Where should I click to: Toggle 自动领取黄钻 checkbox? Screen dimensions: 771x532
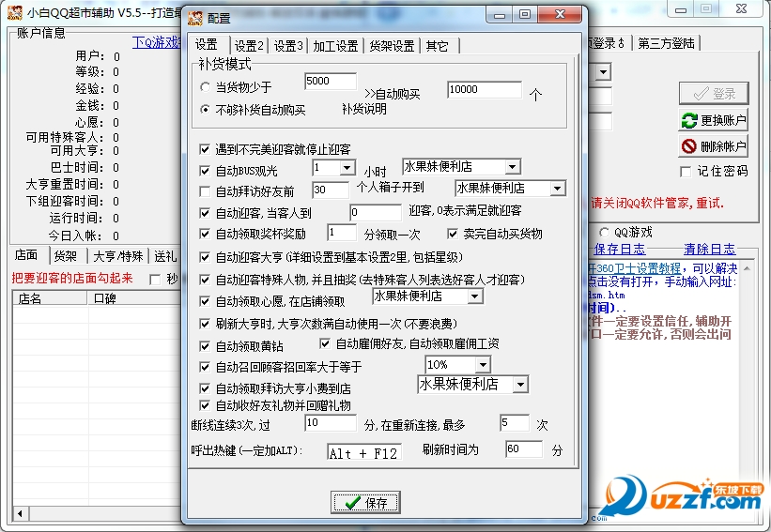click(x=205, y=346)
